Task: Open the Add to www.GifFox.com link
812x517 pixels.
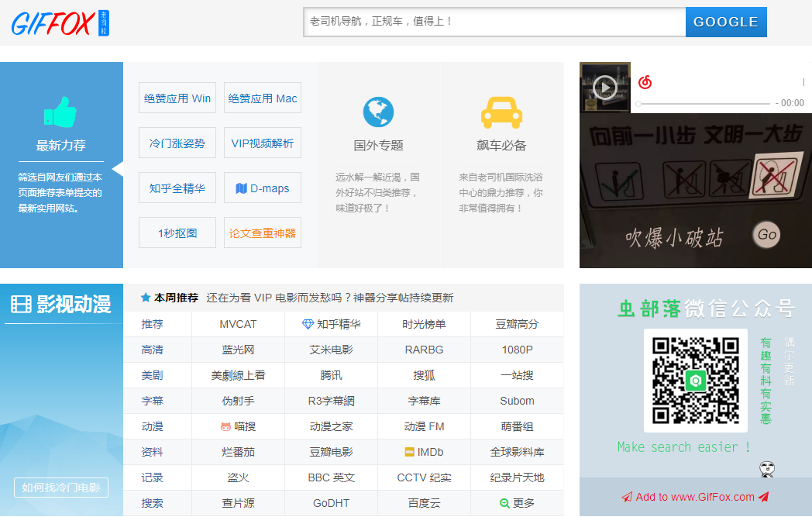Action: tap(695, 497)
